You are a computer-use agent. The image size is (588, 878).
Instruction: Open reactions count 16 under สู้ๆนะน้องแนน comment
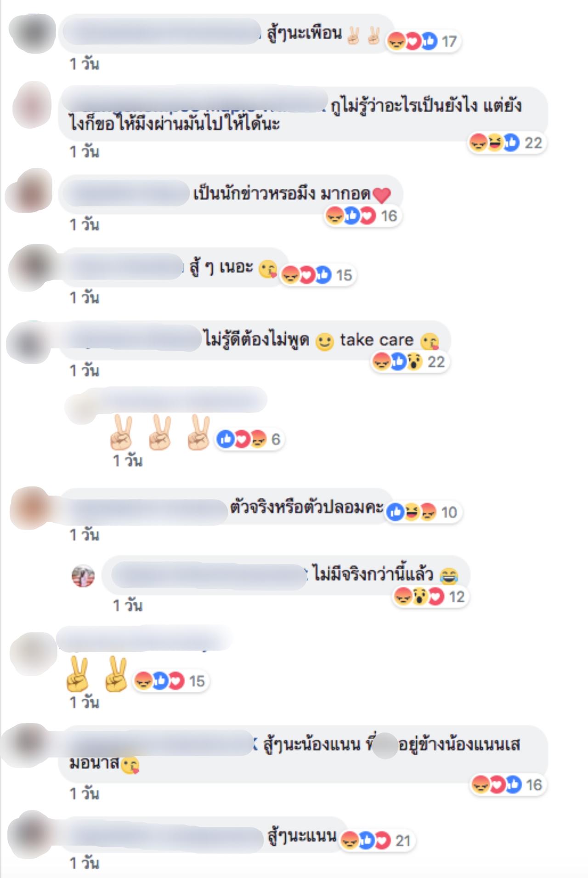(508, 785)
